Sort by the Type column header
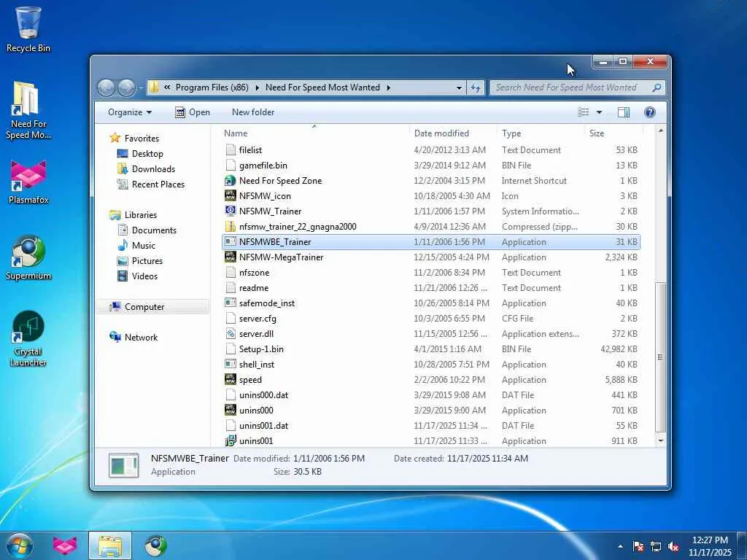The image size is (747, 560). 541,133
